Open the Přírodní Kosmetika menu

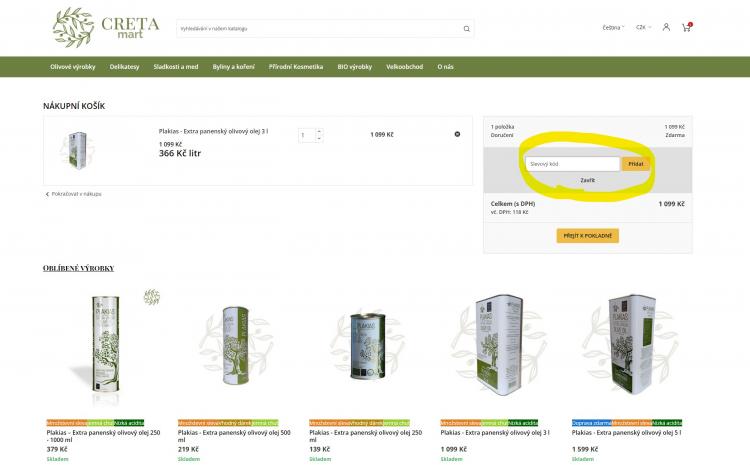296,67
